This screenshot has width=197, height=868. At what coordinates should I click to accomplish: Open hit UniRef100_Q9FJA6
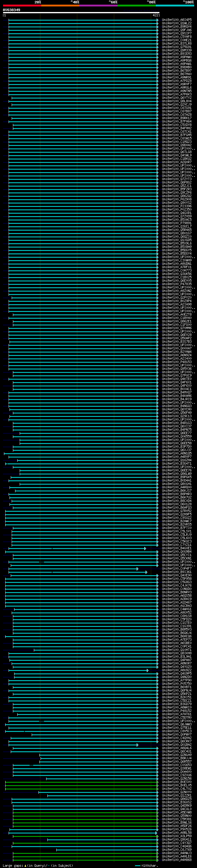[177, 30]
